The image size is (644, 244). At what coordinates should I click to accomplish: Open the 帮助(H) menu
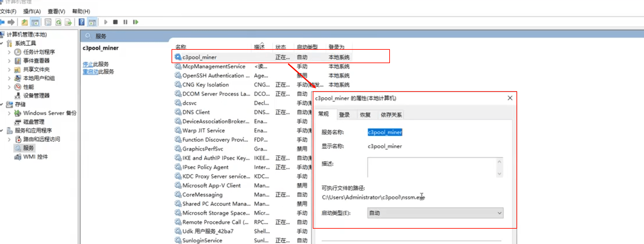81,11
